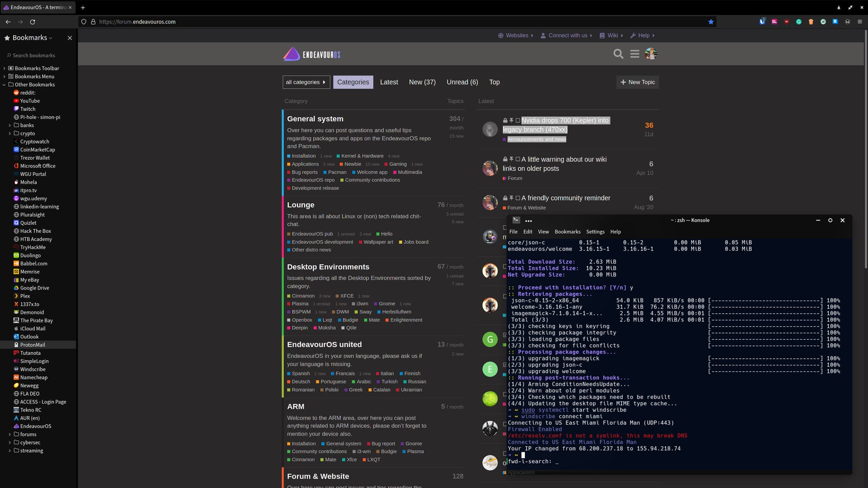Collapse the Other Bookmarks folder

(x=5, y=84)
